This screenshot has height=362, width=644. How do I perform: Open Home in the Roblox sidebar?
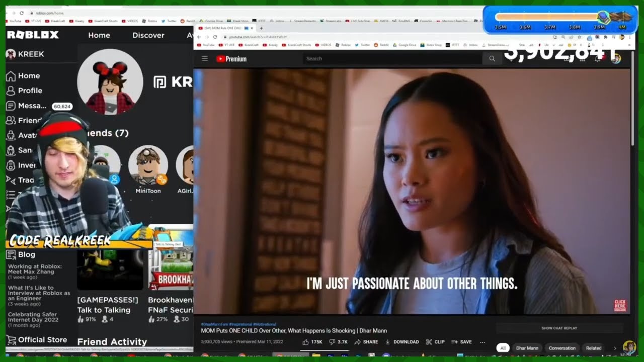(x=23, y=75)
